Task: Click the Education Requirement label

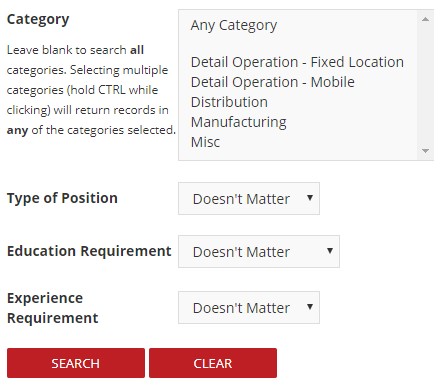Action: 89,251
